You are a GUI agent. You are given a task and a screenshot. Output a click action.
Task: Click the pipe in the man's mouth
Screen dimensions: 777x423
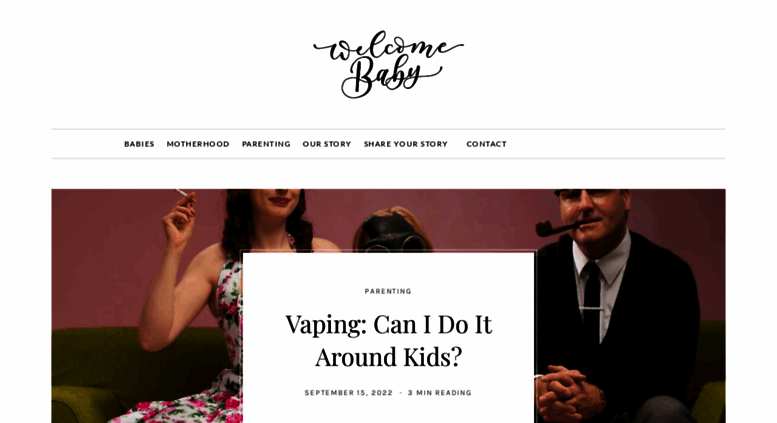(555, 228)
